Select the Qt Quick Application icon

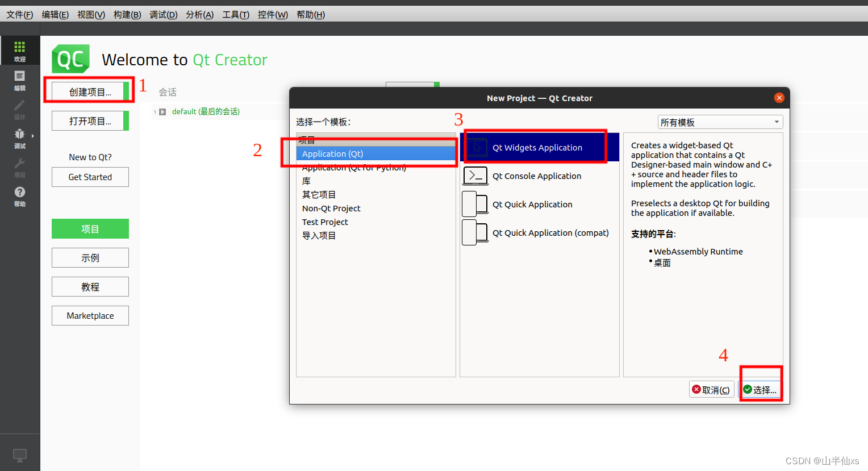pyautogui.click(x=475, y=205)
